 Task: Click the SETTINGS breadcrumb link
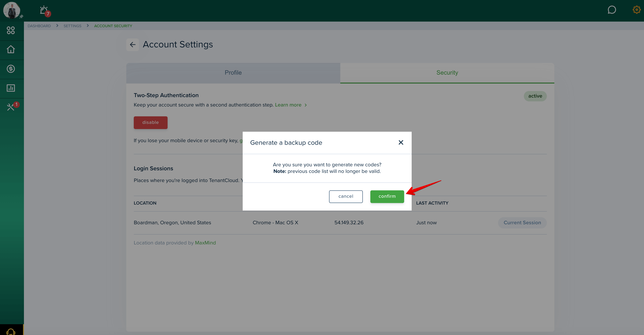pos(72,26)
